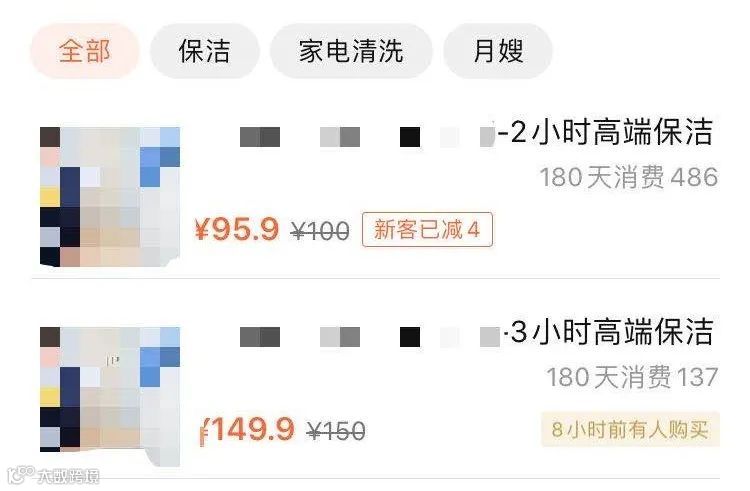Click the blurred shop name of second listing
The width and height of the screenshot is (750, 491).
(370, 337)
